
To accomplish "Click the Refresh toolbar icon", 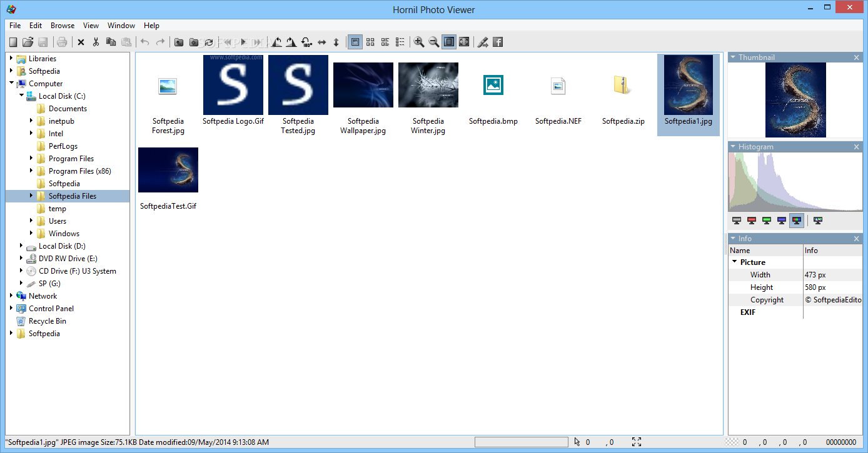I will click(209, 42).
